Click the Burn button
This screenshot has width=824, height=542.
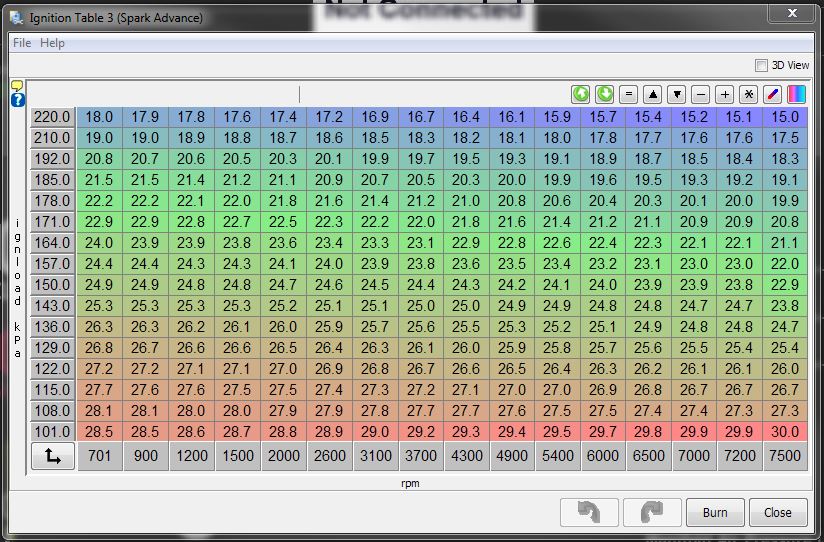click(x=715, y=512)
